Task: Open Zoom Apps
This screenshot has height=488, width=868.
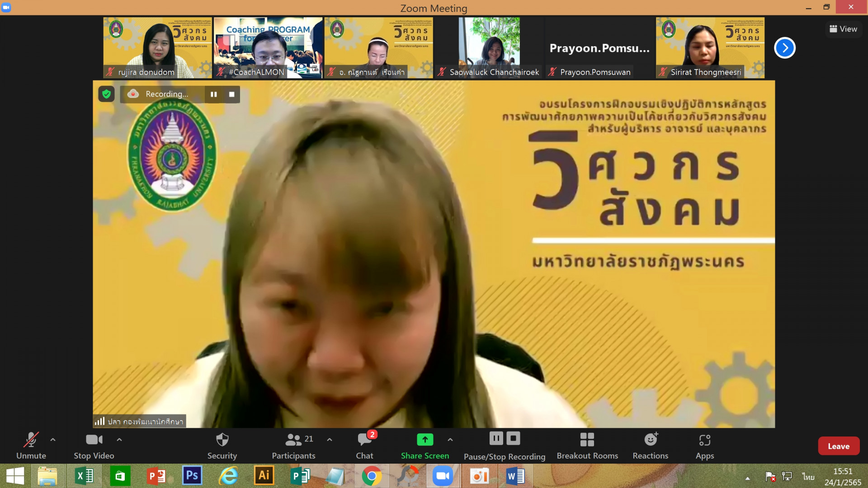Action: pyautogui.click(x=705, y=446)
